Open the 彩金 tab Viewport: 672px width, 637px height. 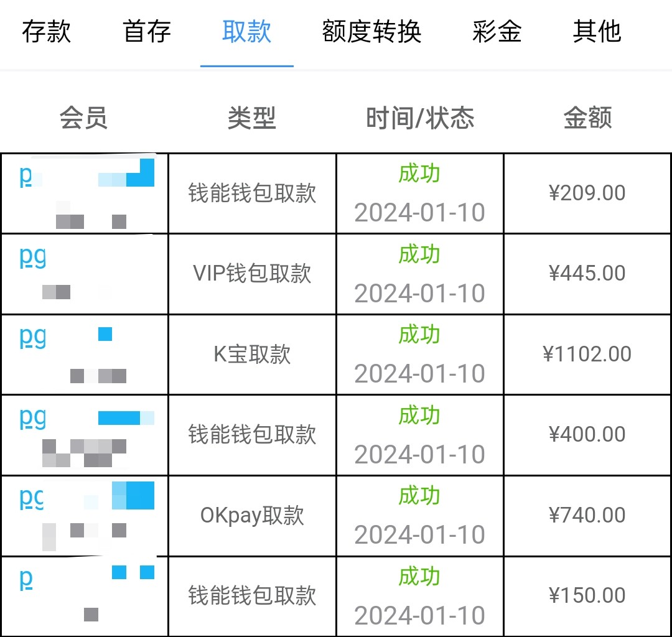pos(497,32)
